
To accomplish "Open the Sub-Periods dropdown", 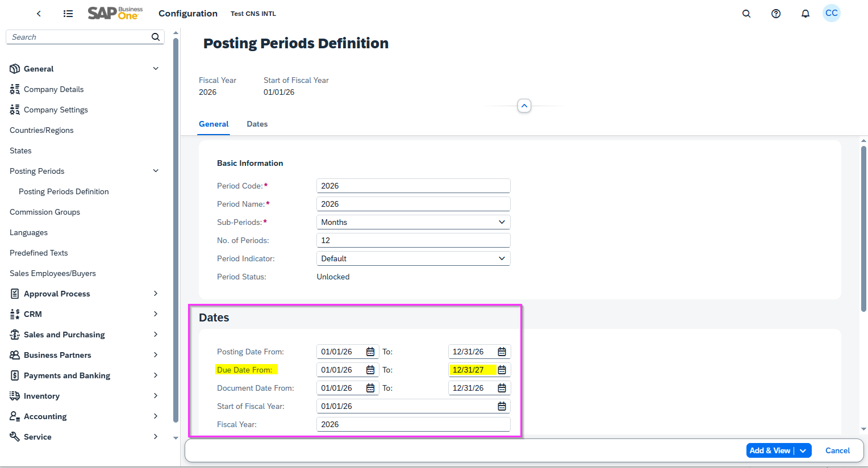I will (x=502, y=222).
